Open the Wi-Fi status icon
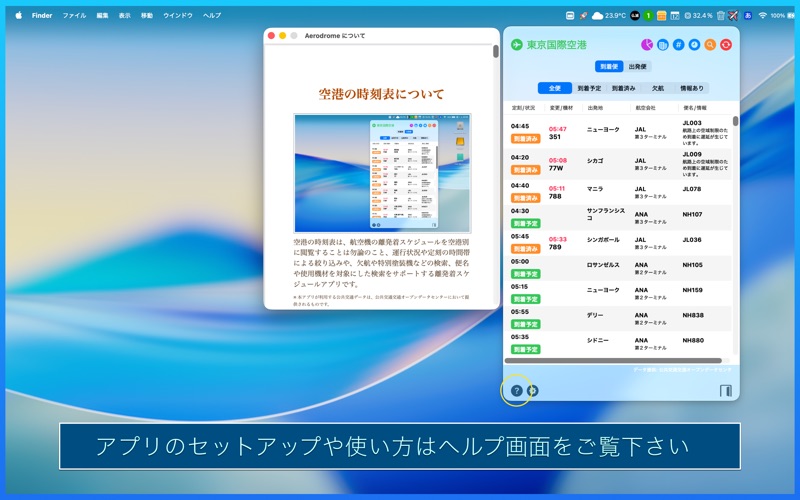800x500 pixels. point(763,15)
